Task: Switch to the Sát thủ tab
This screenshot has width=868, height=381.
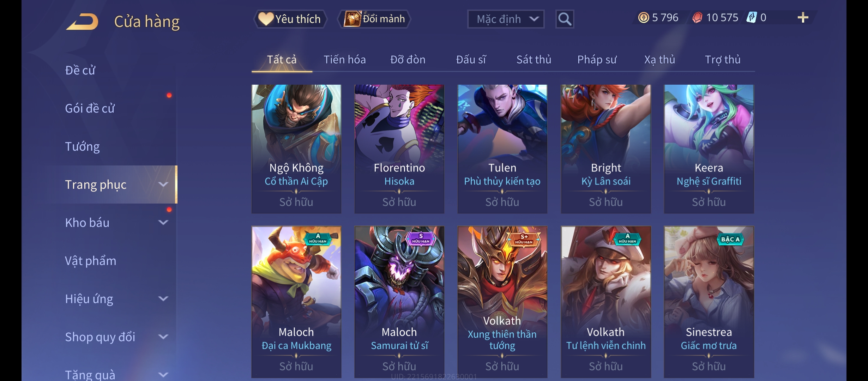Action: click(x=534, y=60)
